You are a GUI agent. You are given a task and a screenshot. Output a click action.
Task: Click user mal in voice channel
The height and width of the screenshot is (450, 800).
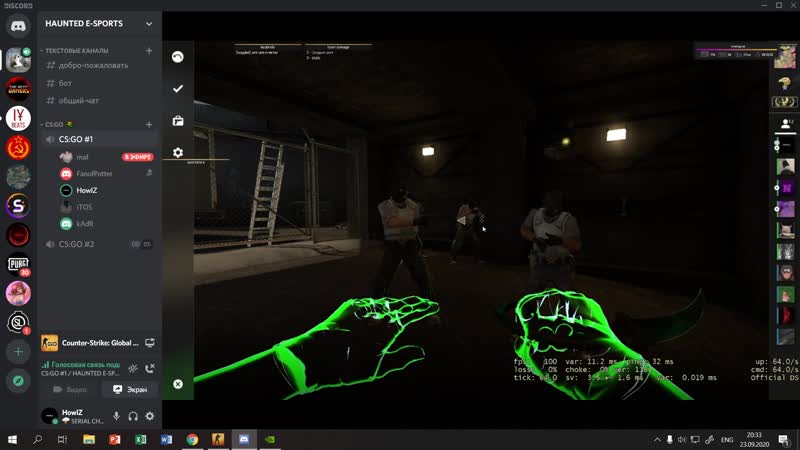pyautogui.click(x=82, y=157)
